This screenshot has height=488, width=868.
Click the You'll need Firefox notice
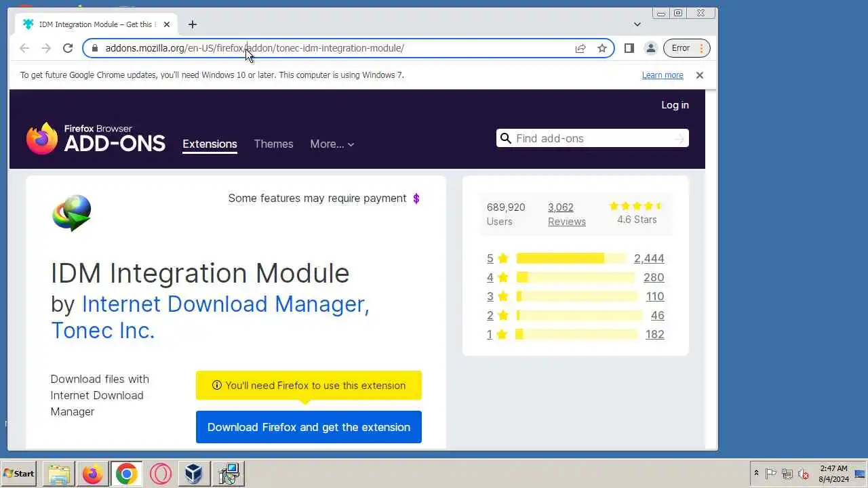[309, 385]
